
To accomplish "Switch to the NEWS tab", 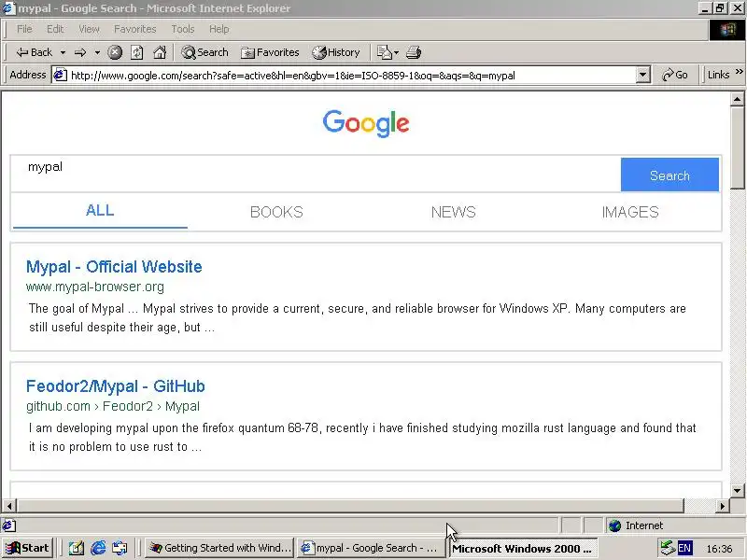I will point(454,212).
